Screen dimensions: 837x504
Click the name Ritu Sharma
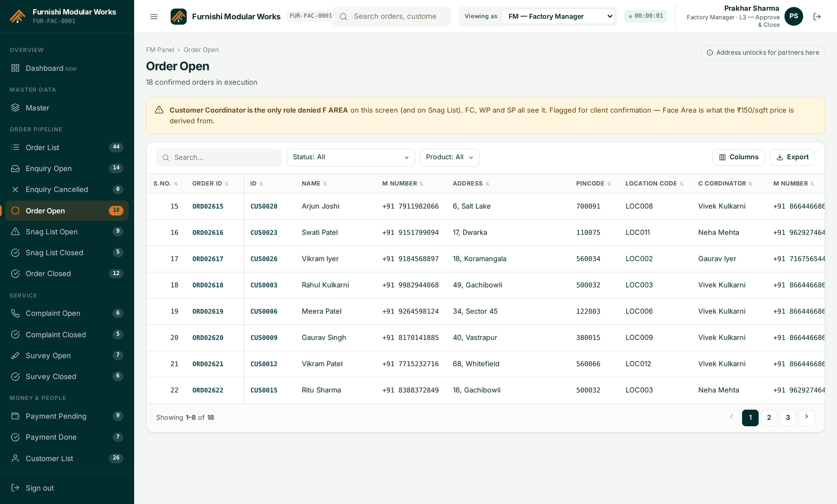point(321,390)
